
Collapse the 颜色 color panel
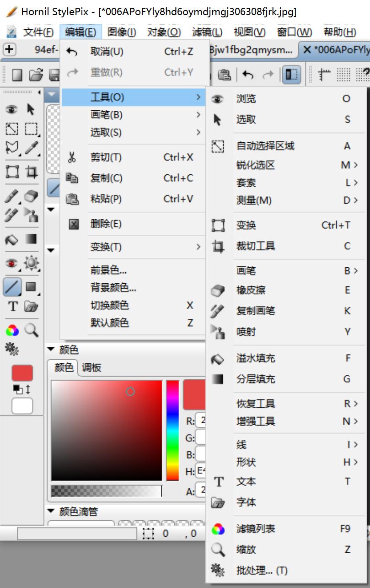[x=50, y=350]
